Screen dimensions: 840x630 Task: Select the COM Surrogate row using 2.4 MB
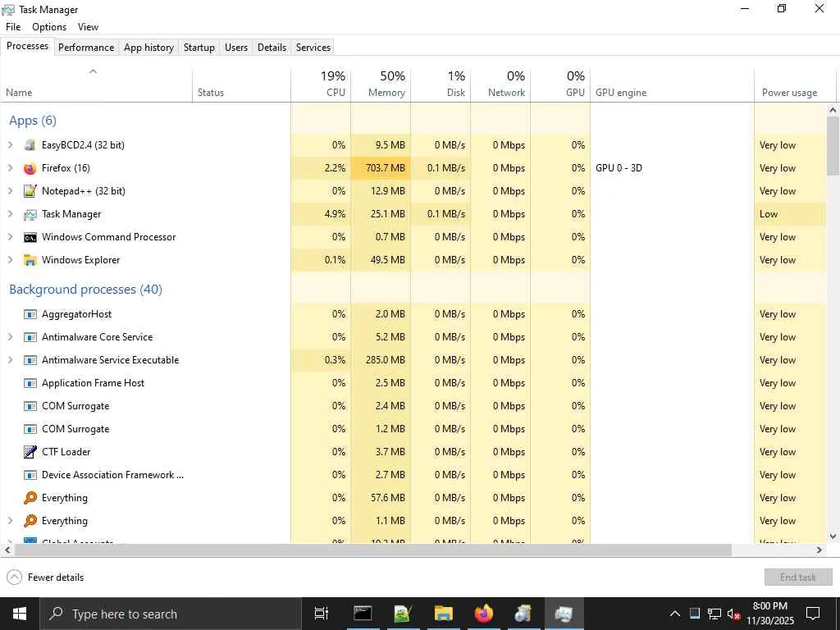click(x=413, y=406)
